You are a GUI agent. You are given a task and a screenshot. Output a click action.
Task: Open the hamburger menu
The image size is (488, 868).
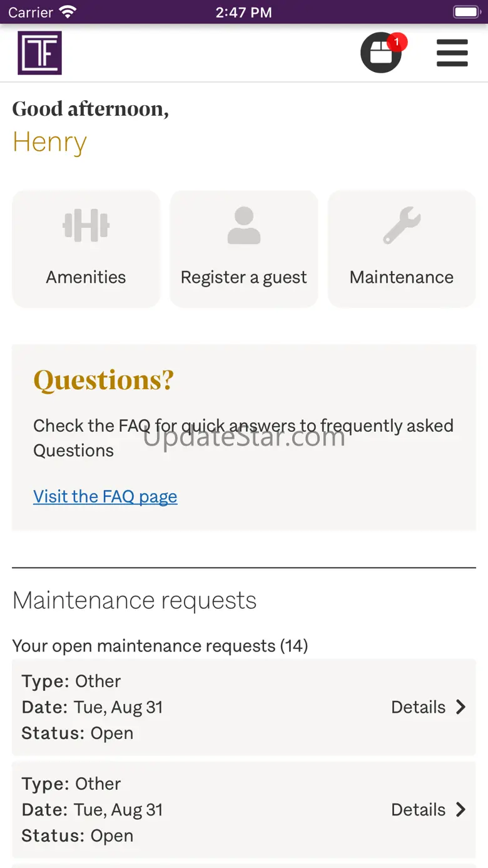click(x=452, y=53)
